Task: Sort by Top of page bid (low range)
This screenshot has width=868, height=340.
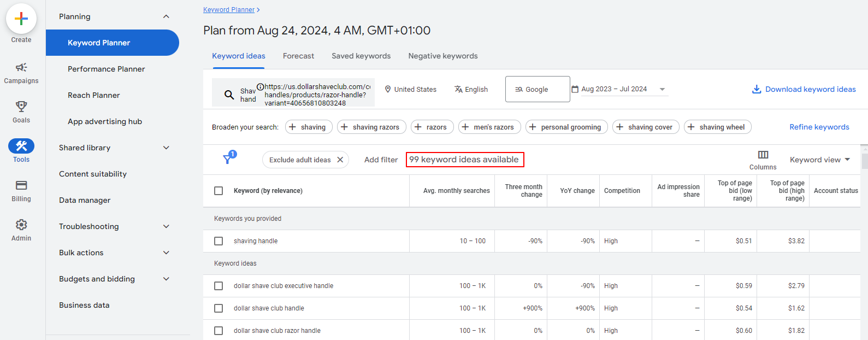Action: point(735,191)
